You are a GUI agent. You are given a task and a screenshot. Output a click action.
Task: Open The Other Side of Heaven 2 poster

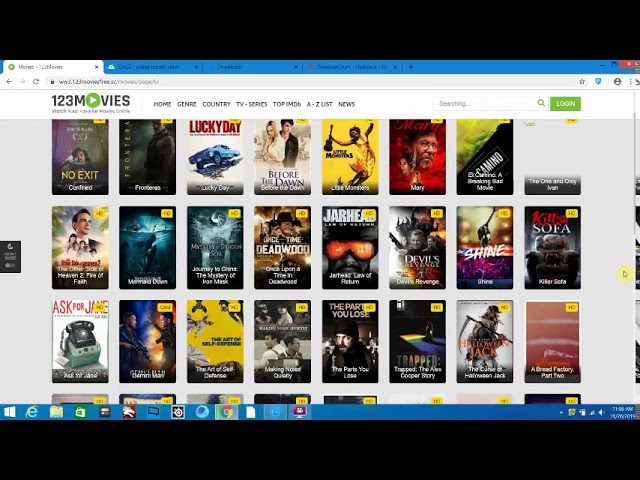coord(80,247)
